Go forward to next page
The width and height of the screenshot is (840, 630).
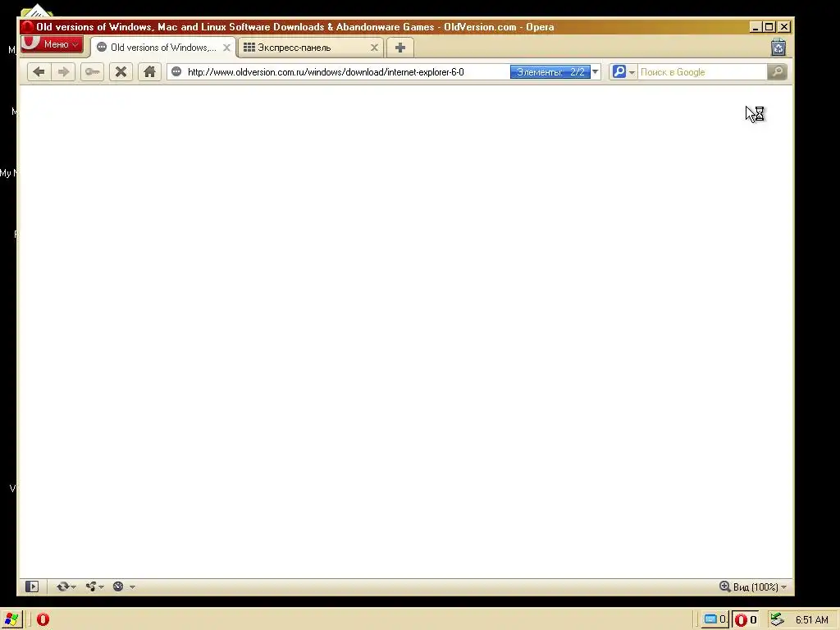[x=64, y=72]
